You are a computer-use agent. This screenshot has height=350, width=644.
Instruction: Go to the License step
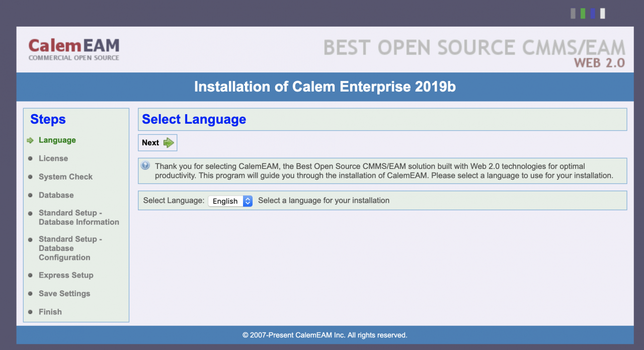[53, 158]
